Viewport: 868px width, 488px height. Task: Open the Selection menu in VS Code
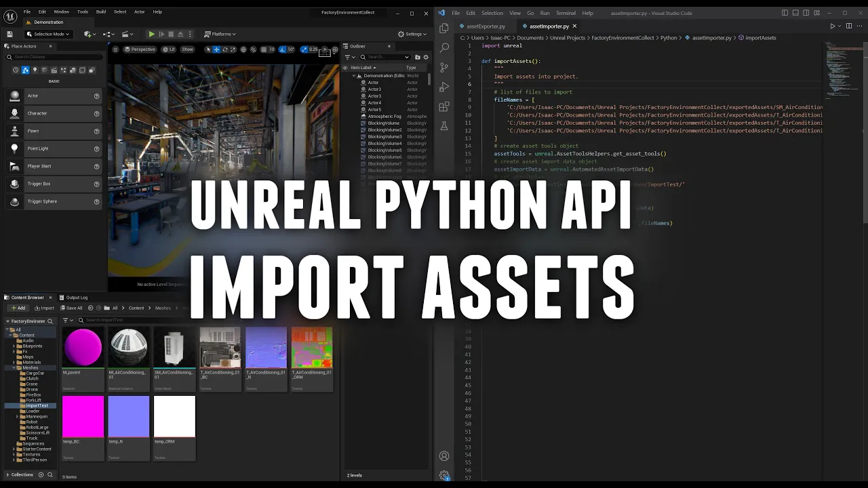click(x=492, y=13)
